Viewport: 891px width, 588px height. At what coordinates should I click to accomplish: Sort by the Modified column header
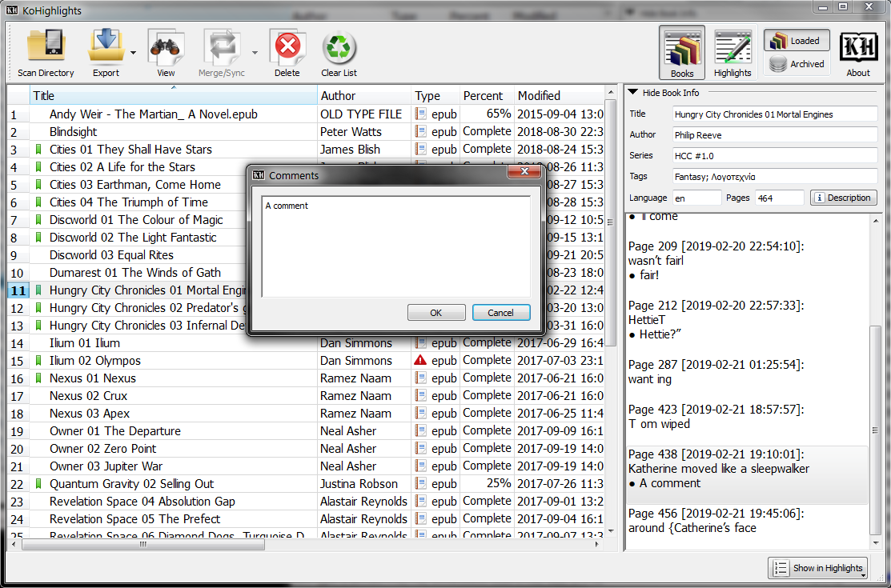(560, 95)
